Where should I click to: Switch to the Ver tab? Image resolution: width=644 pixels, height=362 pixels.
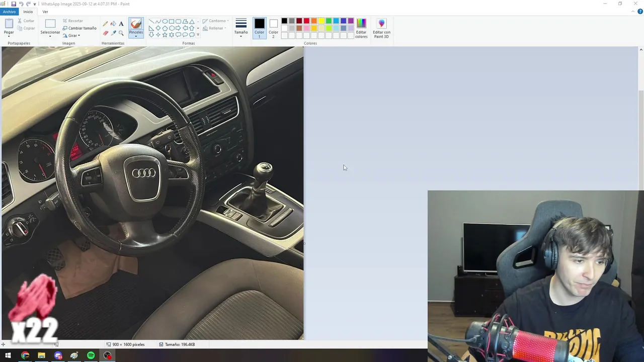pyautogui.click(x=45, y=12)
